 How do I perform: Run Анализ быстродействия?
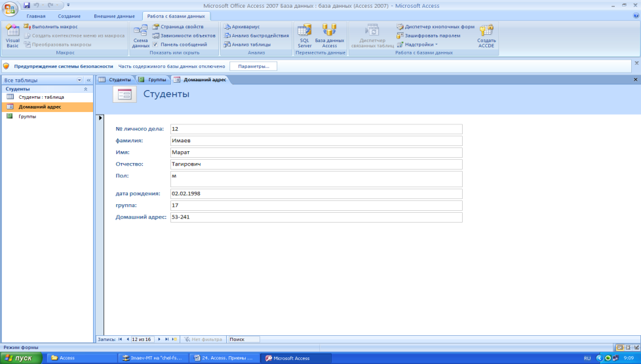coord(256,35)
